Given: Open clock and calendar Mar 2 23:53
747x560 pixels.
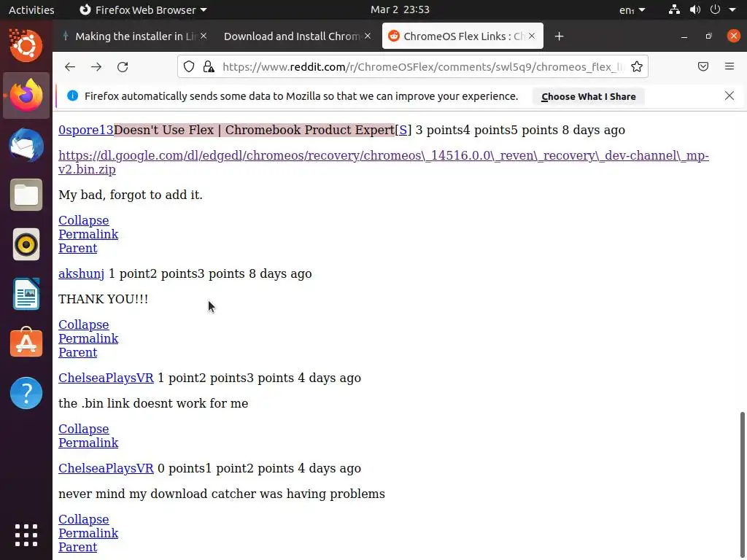Looking at the screenshot, I should [400, 9].
